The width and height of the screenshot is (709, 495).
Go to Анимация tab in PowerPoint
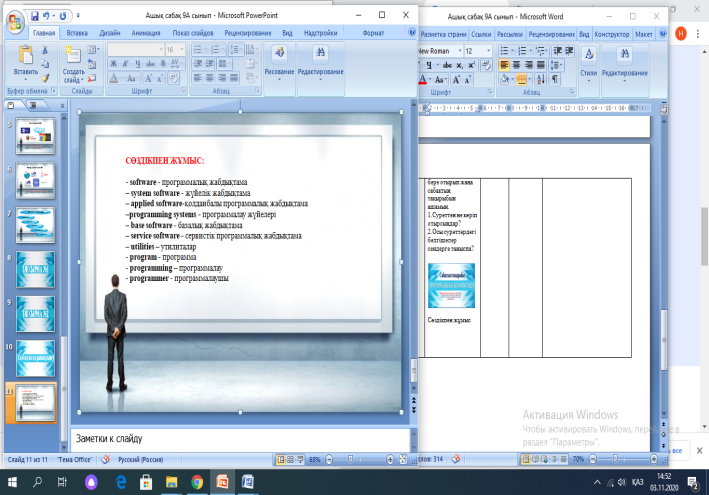click(146, 33)
